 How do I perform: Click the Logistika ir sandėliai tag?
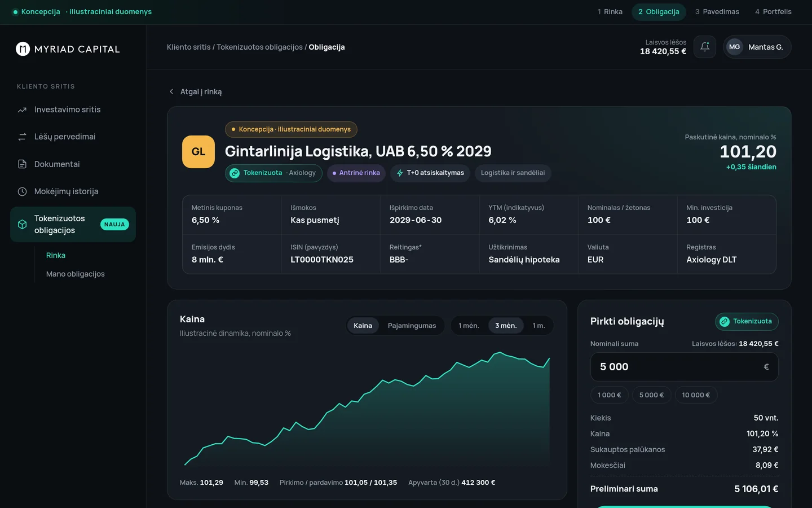[513, 173]
